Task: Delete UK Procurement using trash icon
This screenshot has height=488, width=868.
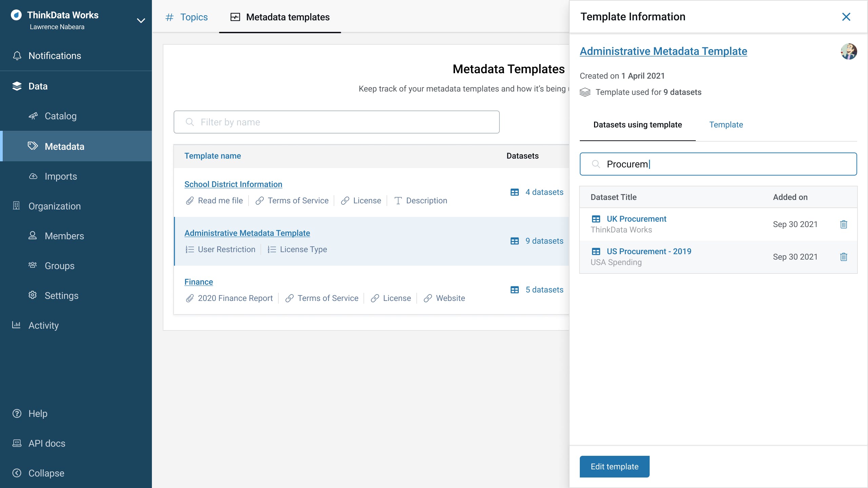Action: coord(844,224)
